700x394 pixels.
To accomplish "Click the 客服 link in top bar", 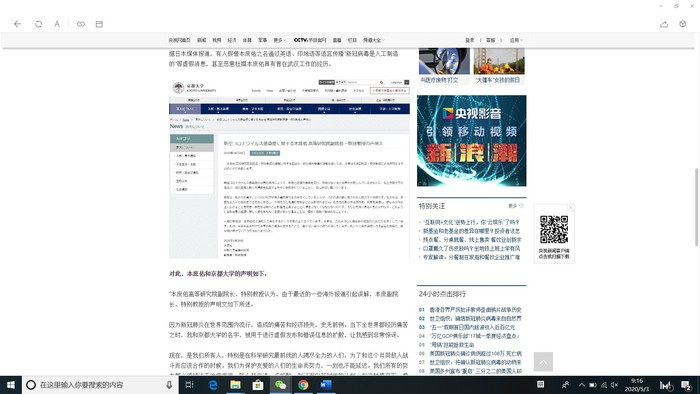I will coord(491,40).
